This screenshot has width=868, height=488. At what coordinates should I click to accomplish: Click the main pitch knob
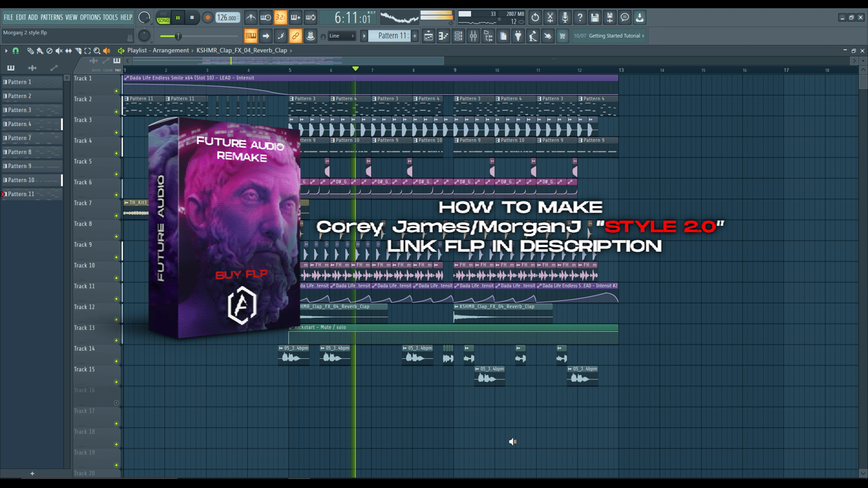point(144,36)
